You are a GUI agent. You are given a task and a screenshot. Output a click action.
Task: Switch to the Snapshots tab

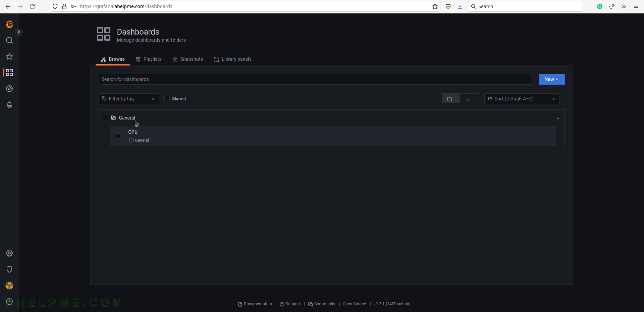click(188, 59)
